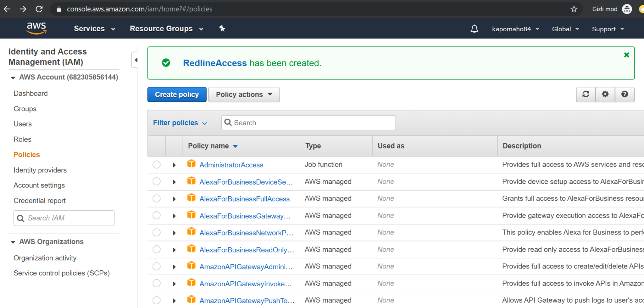Open Service control policies (SCPs)

point(62,273)
